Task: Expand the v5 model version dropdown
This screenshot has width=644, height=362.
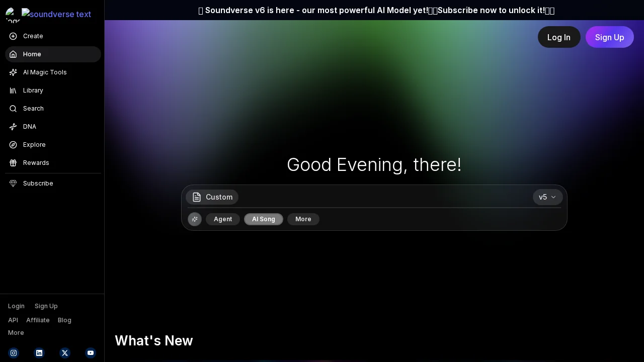Action: point(547,197)
